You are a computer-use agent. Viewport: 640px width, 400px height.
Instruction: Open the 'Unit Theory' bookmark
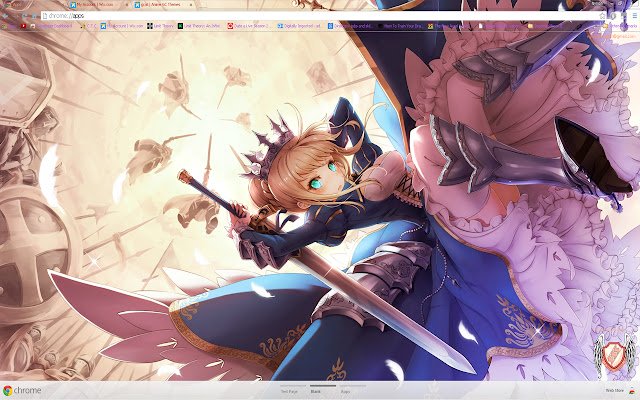160,26
